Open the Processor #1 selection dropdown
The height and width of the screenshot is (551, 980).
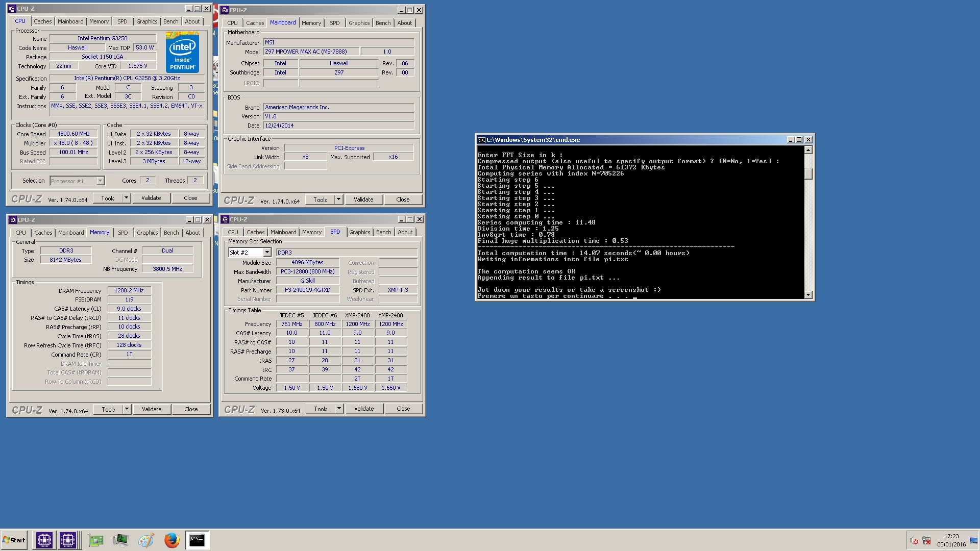coord(100,181)
